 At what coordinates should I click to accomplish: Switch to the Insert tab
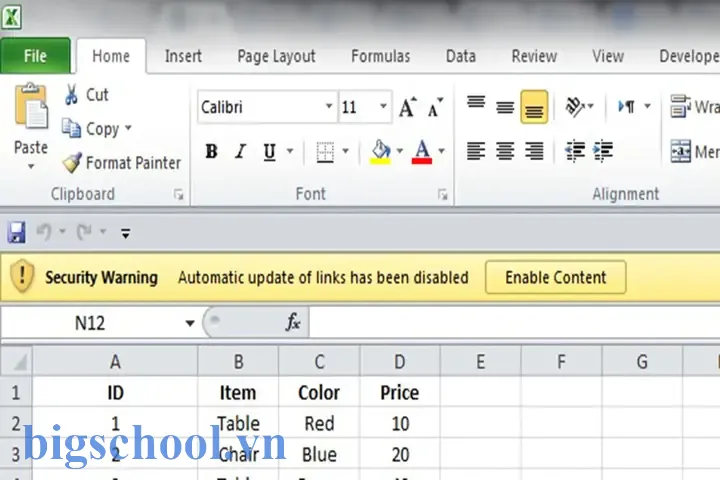[x=183, y=56]
